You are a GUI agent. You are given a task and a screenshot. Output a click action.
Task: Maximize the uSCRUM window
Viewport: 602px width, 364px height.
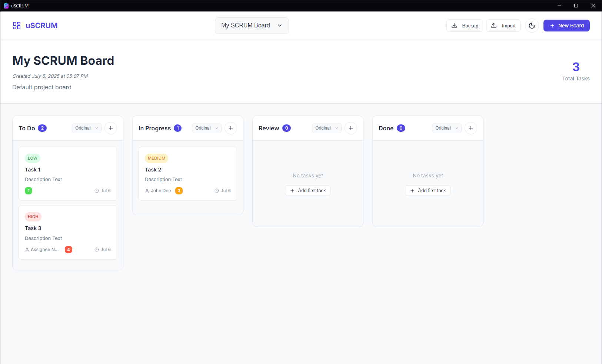[x=576, y=6]
